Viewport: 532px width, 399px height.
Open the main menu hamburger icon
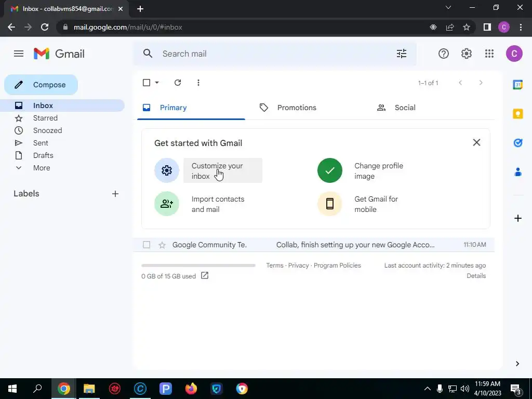coord(19,54)
